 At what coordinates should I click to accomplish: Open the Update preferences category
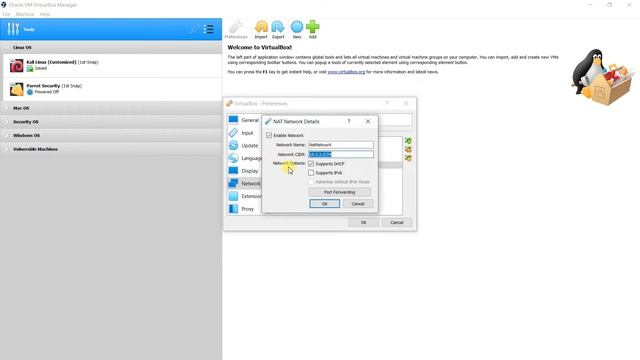(244, 145)
